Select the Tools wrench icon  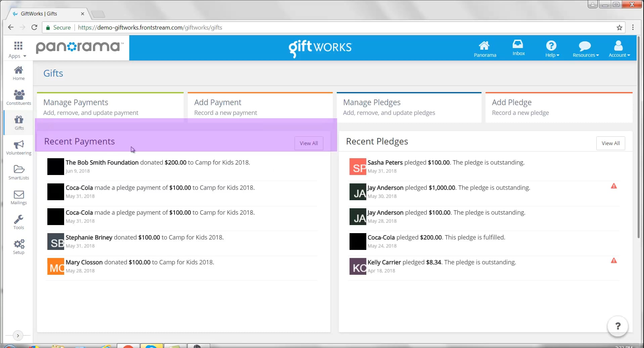coord(18,221)
